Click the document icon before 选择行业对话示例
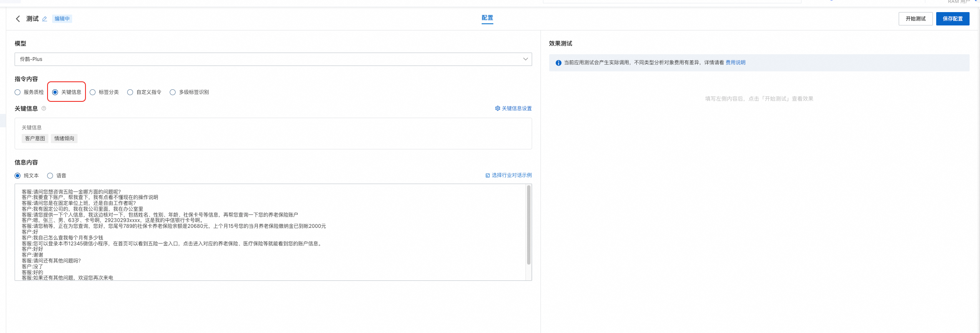Image resolution: width=980 pixels, height=333 pixels. pos(487,175)
